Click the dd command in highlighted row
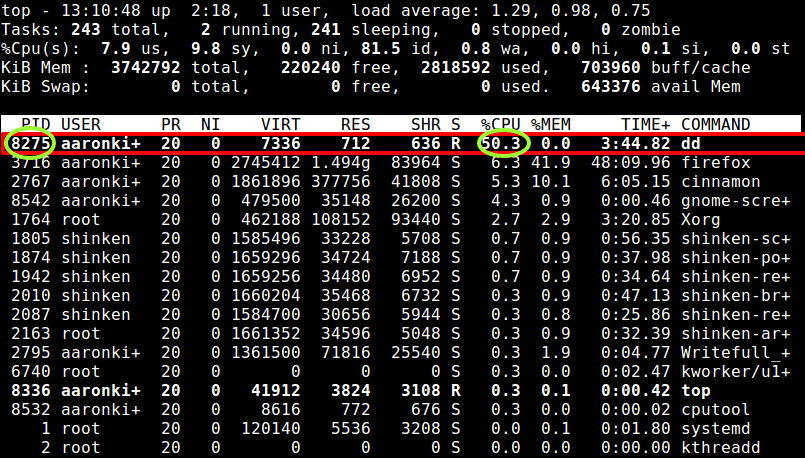805x458 pixels. tap(691, 144)
